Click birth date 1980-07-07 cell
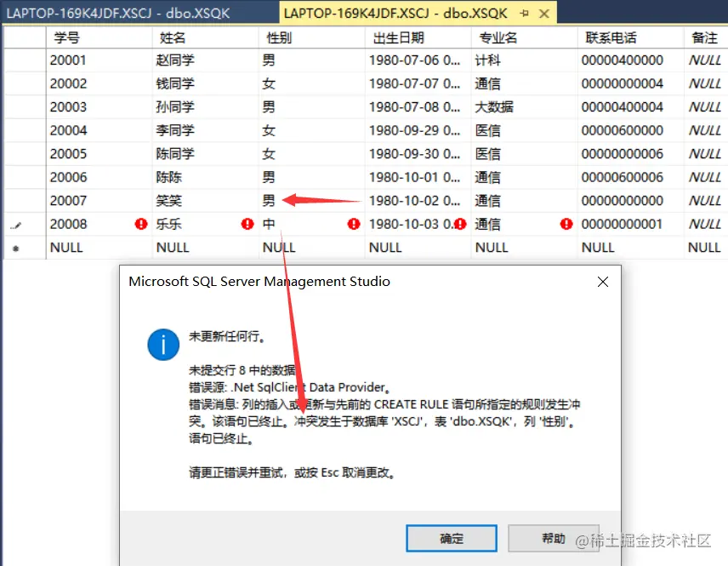The image size is (728, 566). click(x=418, y=83)
